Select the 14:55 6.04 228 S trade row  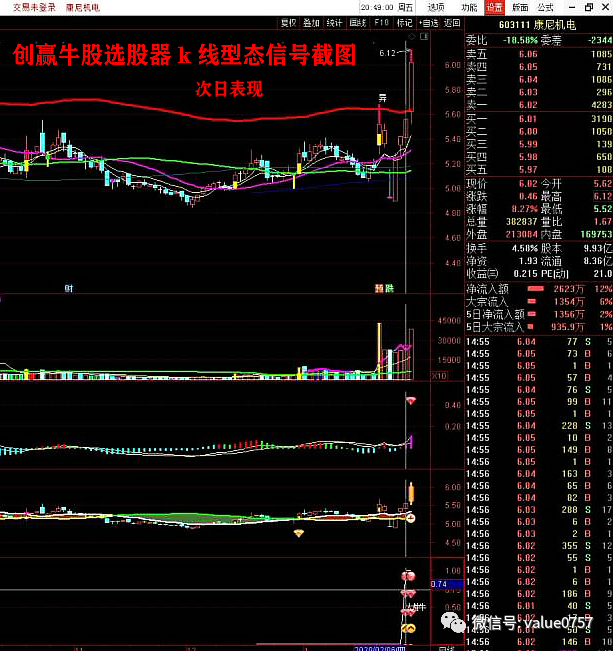539,426
